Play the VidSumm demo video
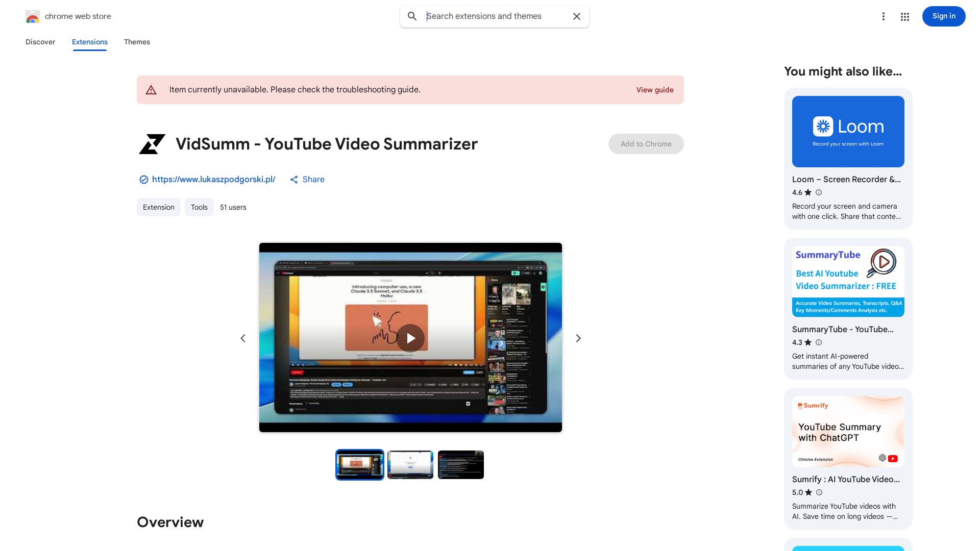The height and width of the screenshot is (551, 980). pyautogui.click(x=410, y=338)
